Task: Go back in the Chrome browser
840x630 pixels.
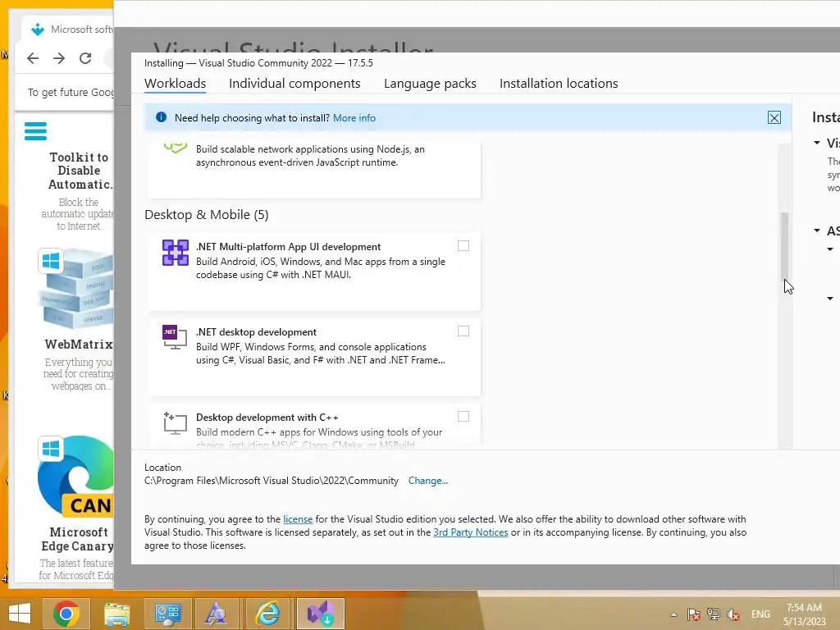Action: pyautogui.click(x=33, y=58)
